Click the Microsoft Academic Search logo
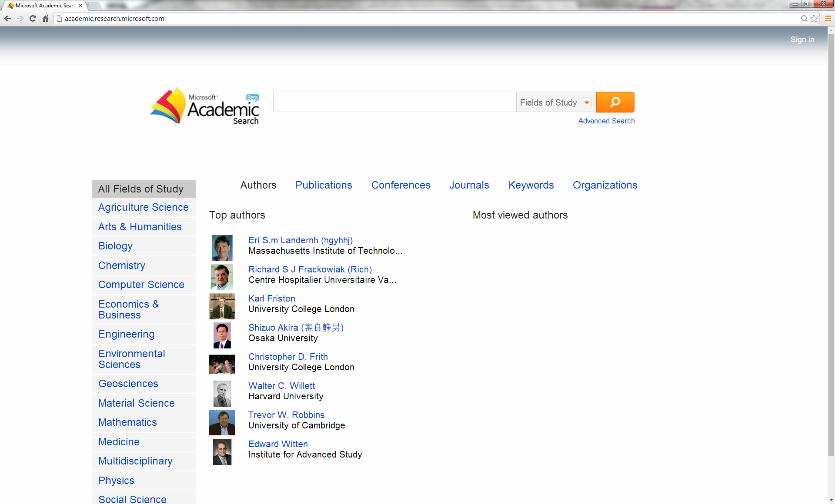The height and width of the screenshot is (504, 835). (205, 106)
